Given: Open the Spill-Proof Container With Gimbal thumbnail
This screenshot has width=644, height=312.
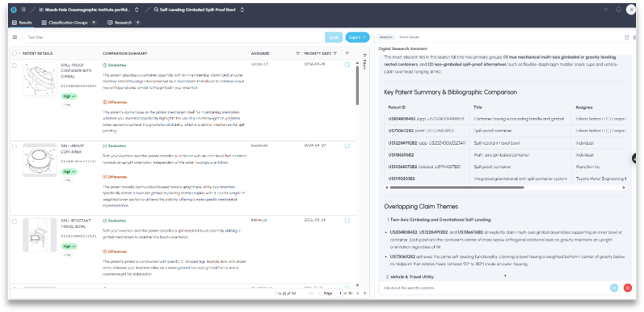Looking at the screenshot, I should [40, 79].
